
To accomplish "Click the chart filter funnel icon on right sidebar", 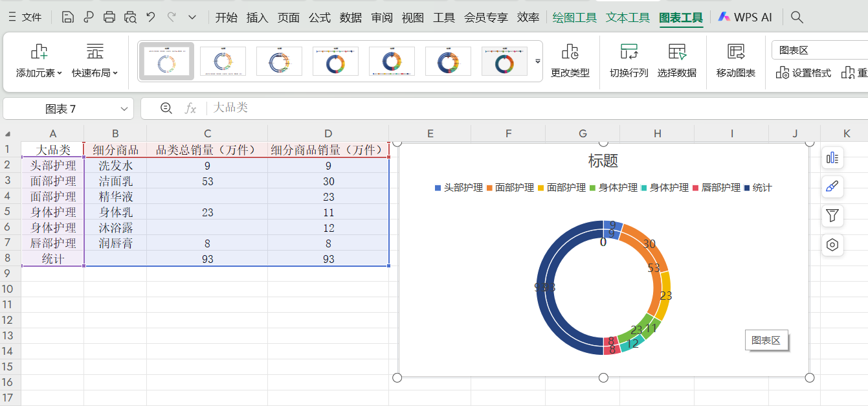I will click(x=832, y=216).
